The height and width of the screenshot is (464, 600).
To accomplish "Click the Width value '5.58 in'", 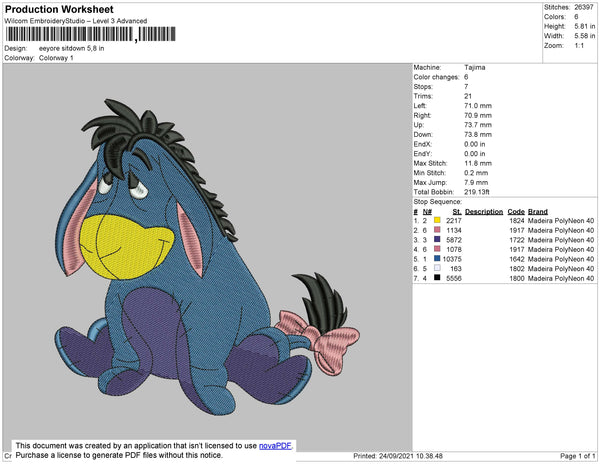I will [584, 36].
